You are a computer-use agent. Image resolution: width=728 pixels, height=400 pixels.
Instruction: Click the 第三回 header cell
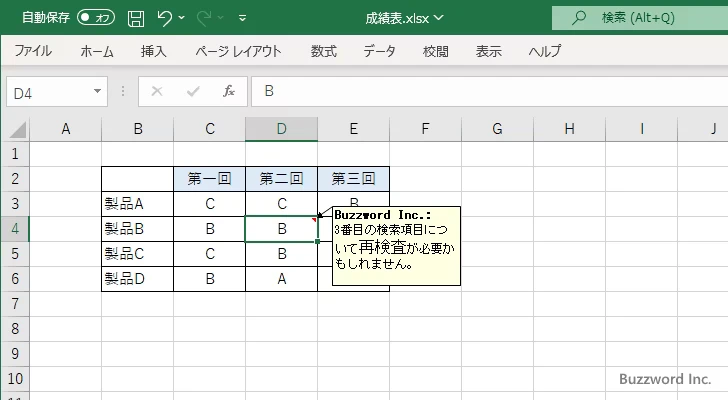(353, 179)
